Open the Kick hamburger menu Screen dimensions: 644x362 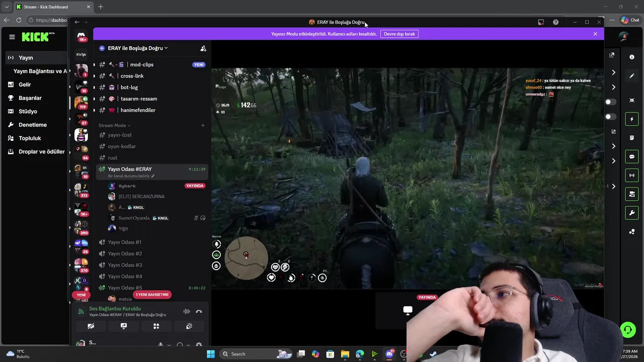coord(12,37)
